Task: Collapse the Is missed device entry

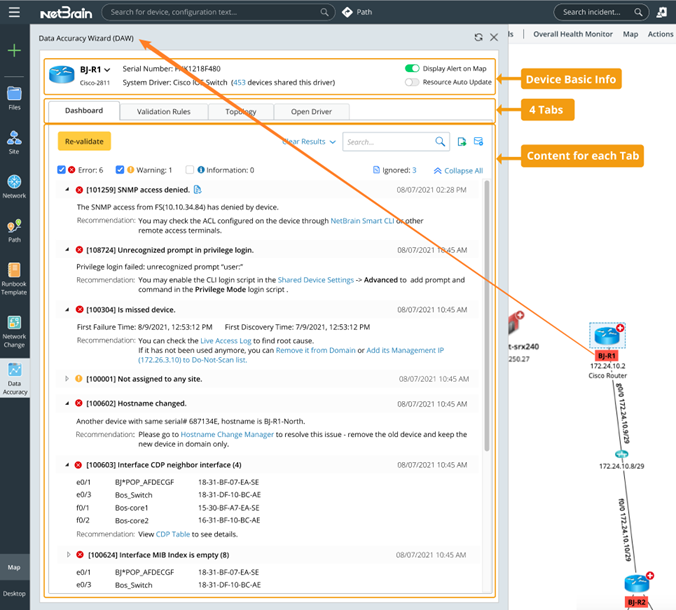Action: click(x=67, y=310)
